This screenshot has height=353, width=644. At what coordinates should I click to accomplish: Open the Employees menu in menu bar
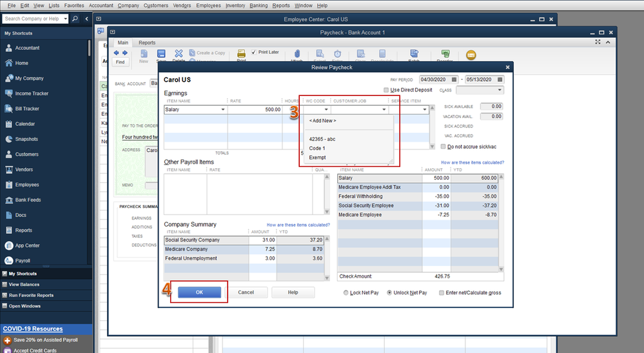coord(208,5)
